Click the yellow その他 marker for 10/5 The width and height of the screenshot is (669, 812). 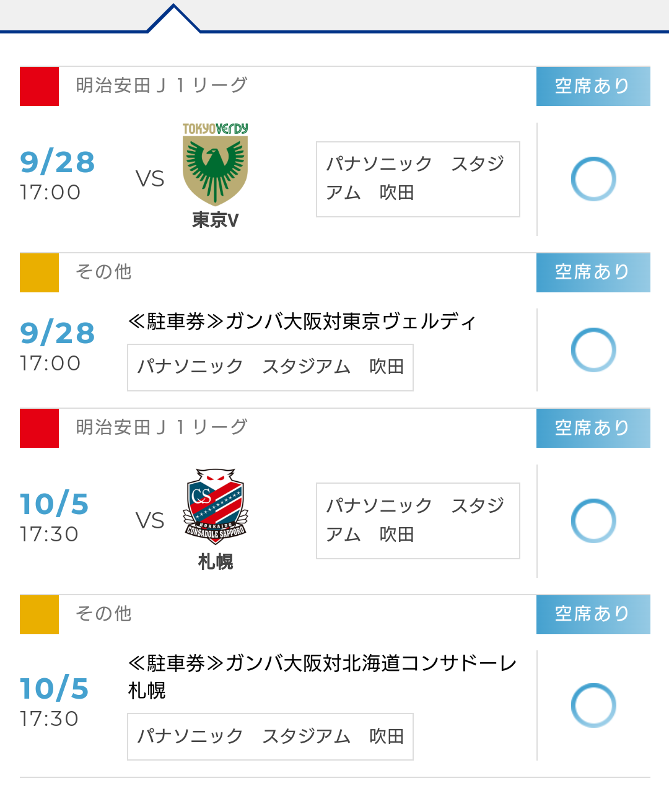click(x=39, y=614)
